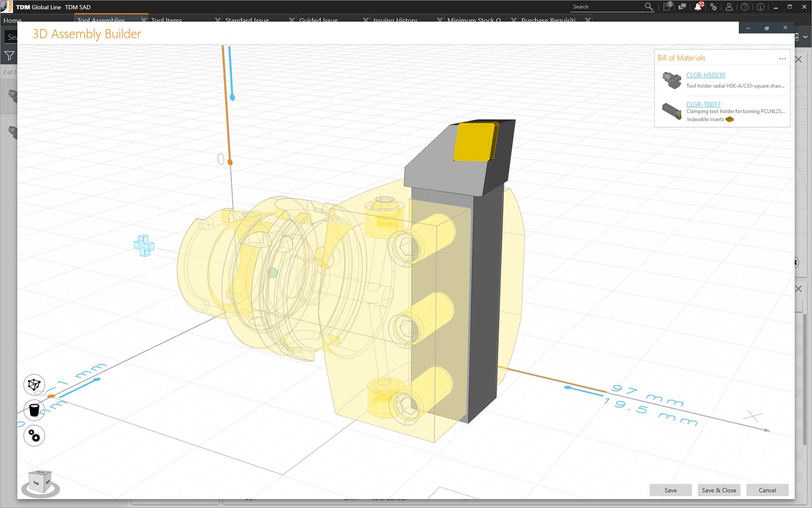The height and width of the screenshot is (508, 812).
Task: Switch to the Purchase Requisition tab
Action: point(549,20)
